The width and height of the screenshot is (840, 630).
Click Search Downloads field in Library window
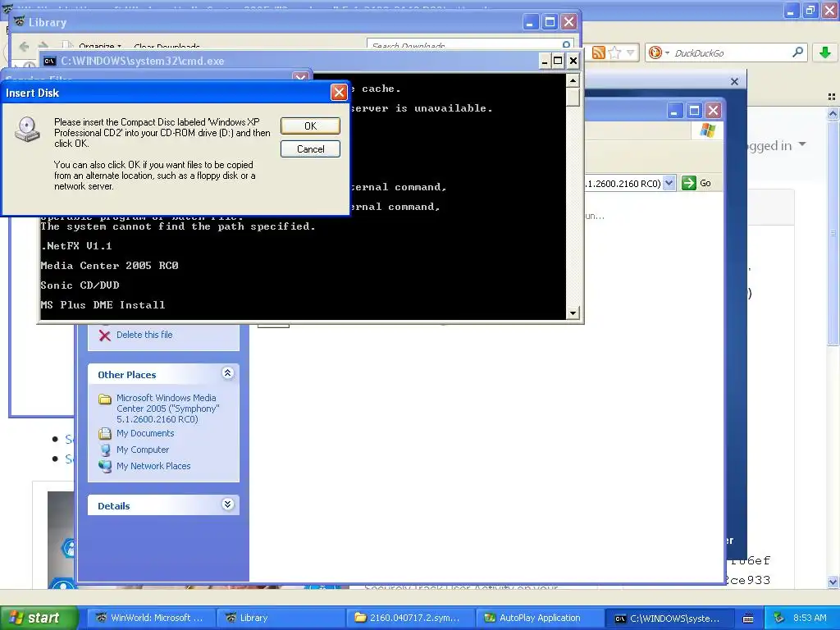pyautogui.click(x=465, y=45)
